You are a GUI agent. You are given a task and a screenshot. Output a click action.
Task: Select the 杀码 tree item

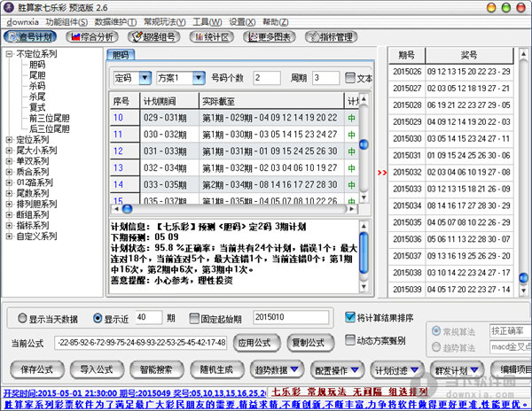click(37, 86)
